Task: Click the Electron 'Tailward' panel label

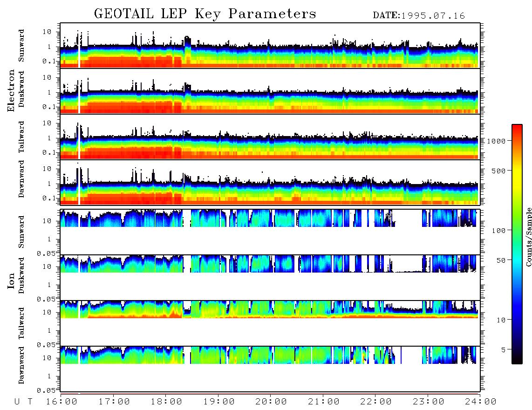Action: pos(21,137)
